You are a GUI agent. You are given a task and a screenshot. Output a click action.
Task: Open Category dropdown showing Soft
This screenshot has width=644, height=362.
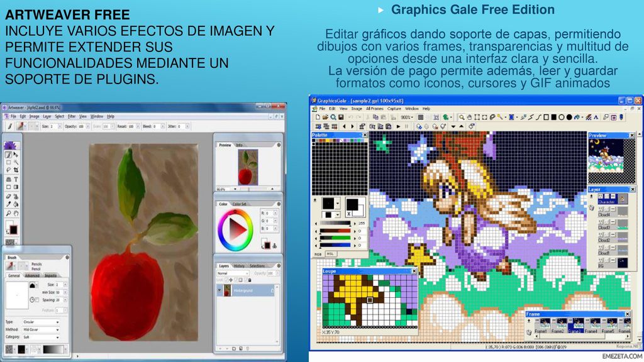[x=41, y=337]
